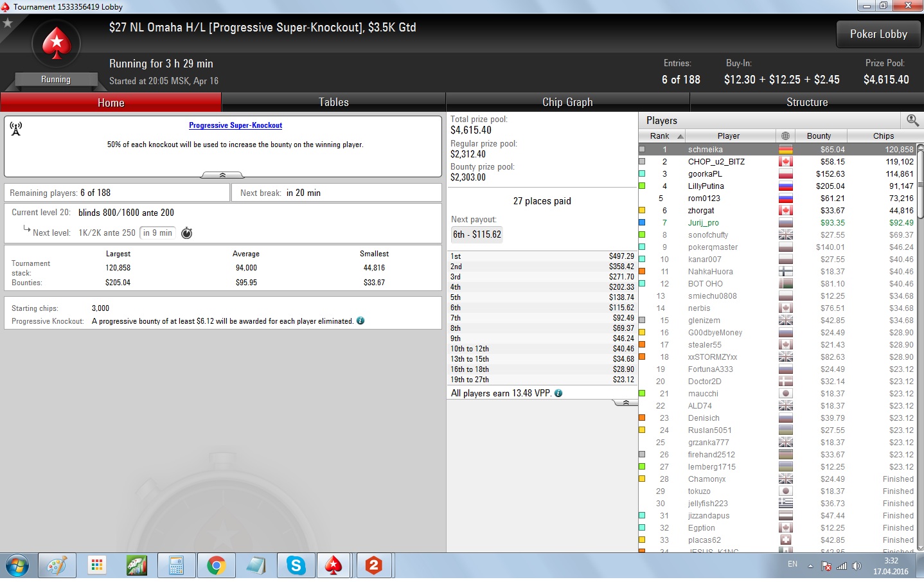Click the flag icon in the sonofchufty row
Viewport: 924px width, 582px height.
(785, 235)
